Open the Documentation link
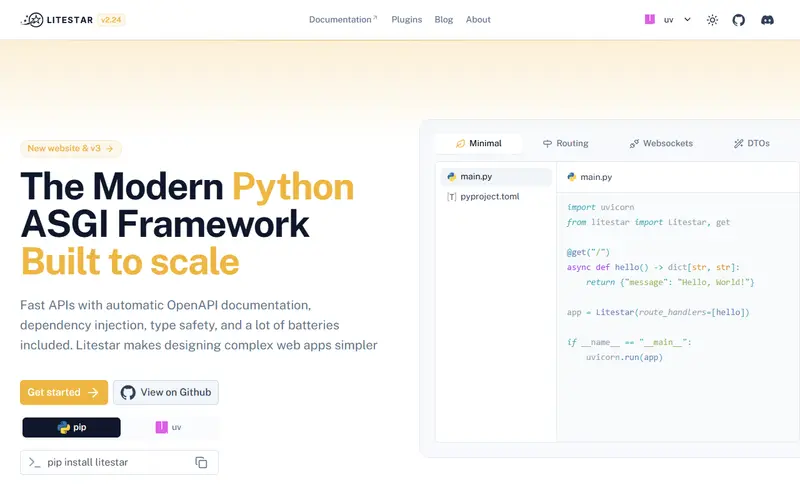This screenshot has width=800, height=500. (x=343, y=19)
